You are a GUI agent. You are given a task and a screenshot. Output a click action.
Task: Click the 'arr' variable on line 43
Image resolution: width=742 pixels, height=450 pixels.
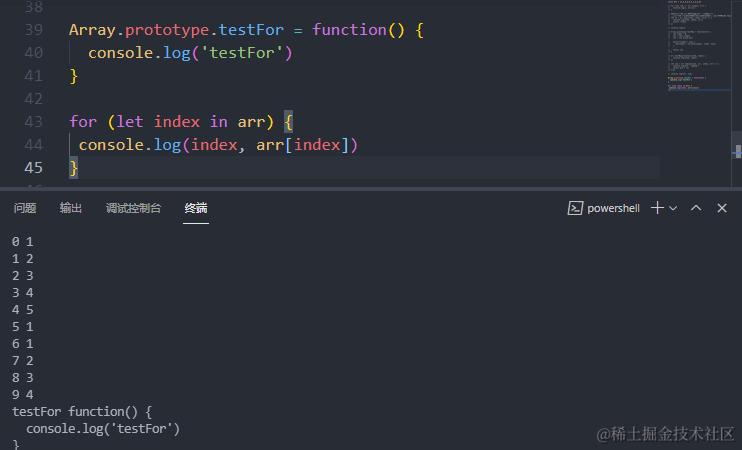click(x=251, y=122)
